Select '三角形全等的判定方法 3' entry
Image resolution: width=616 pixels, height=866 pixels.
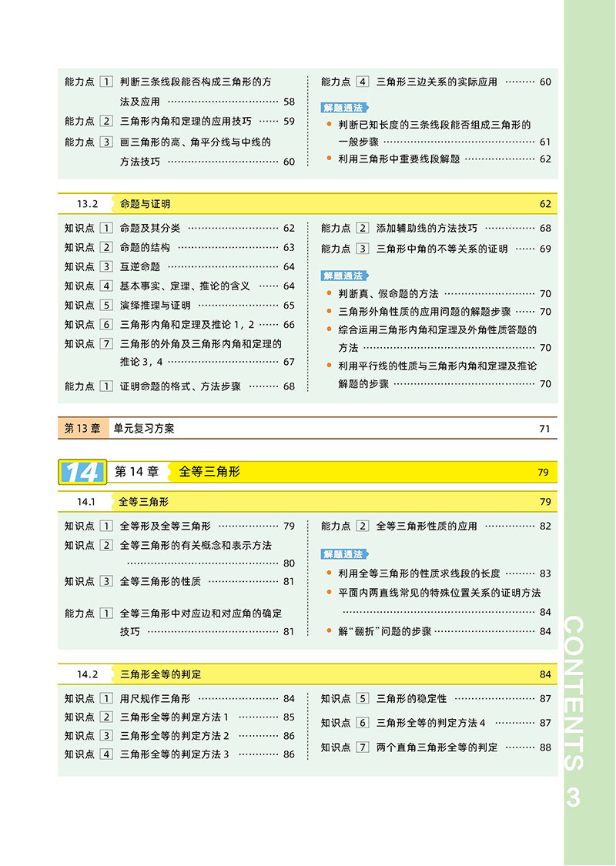click(x=174, y=754)
